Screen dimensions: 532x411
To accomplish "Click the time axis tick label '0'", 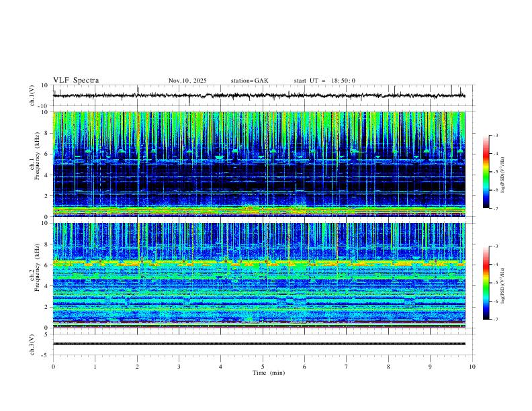I will tap(53, 367).
